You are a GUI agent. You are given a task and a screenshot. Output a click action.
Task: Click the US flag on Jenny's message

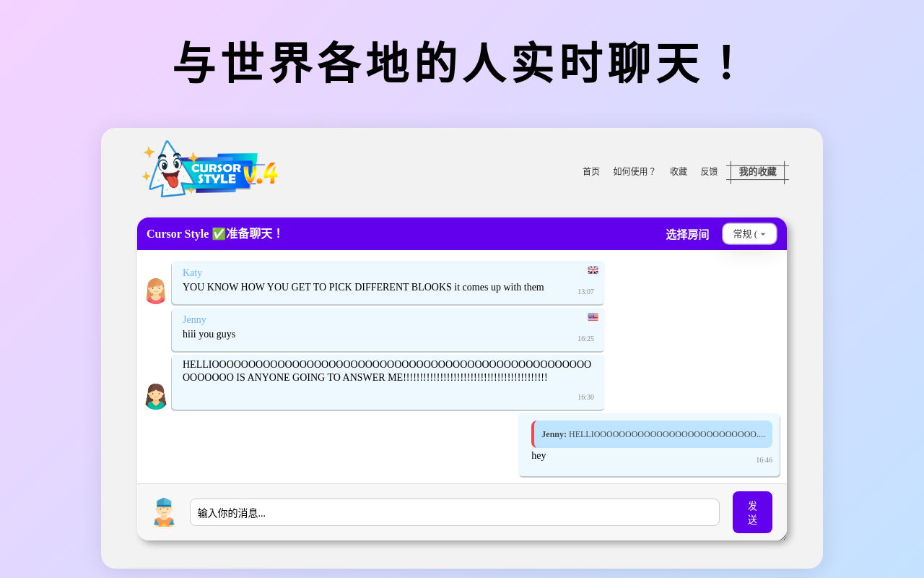[593, 316]
